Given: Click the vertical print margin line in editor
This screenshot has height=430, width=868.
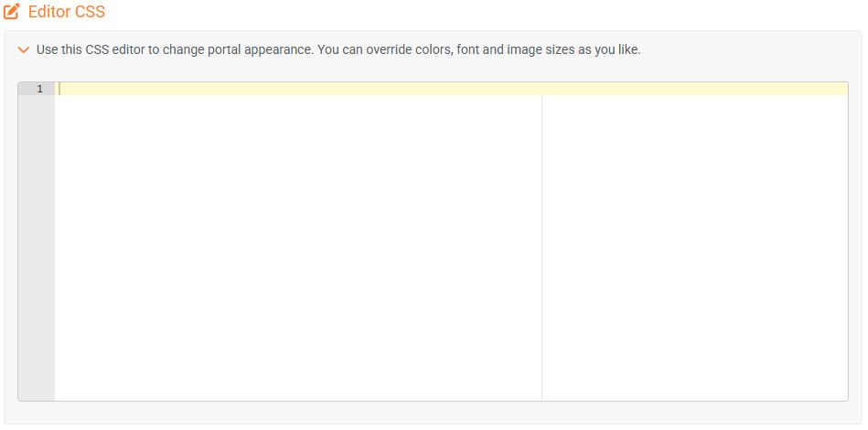Looking at the screenshot, I should click(541, 247).
